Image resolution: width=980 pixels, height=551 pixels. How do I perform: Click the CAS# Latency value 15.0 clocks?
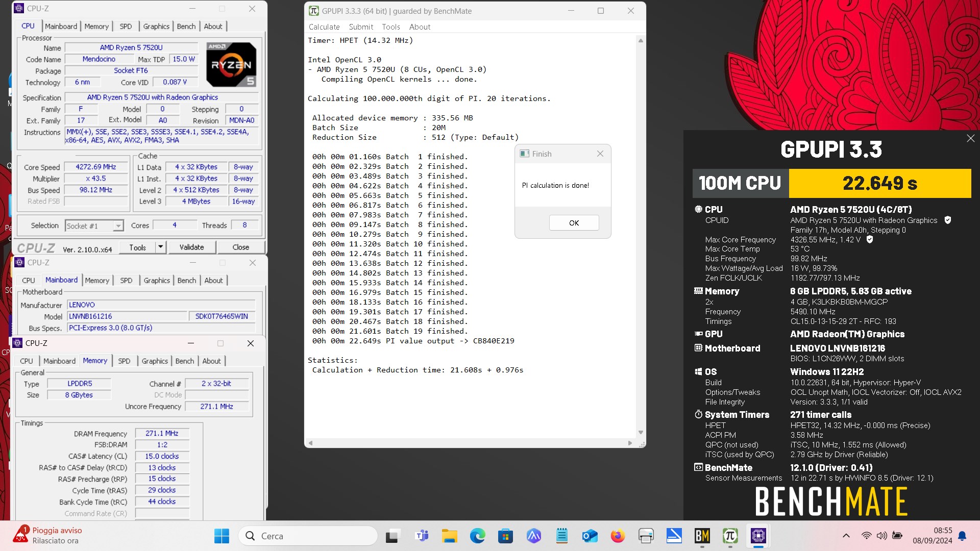tap(162, 457)
